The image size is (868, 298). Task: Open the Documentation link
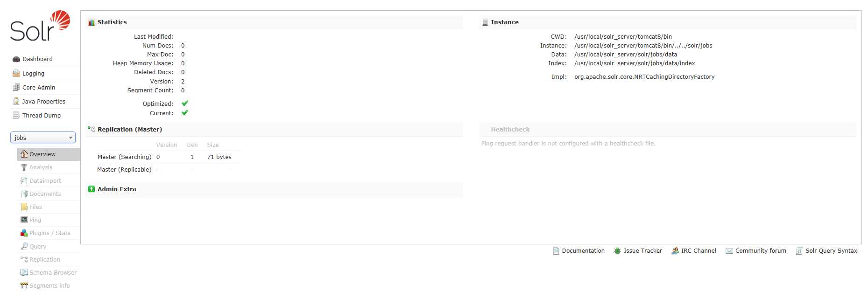click(x=583, y=251)
